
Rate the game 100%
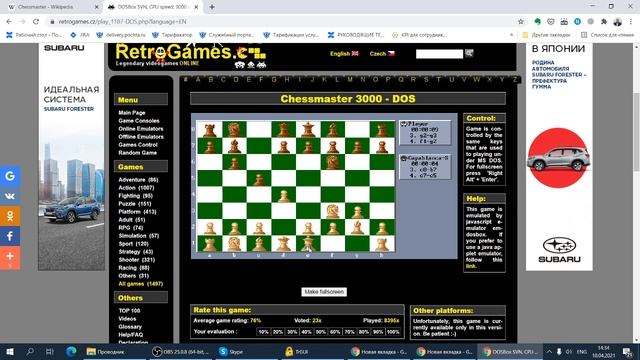pyautogui.click(x=393, y=332)
